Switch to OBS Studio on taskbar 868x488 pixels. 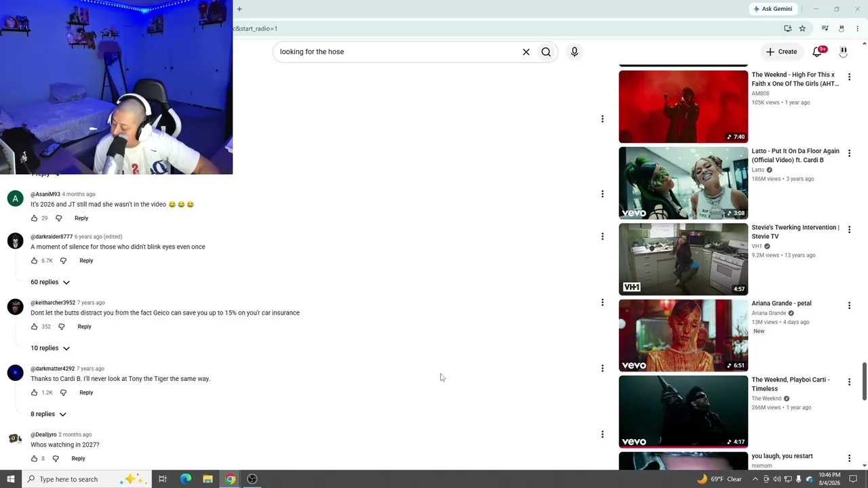tap(252, 479)
